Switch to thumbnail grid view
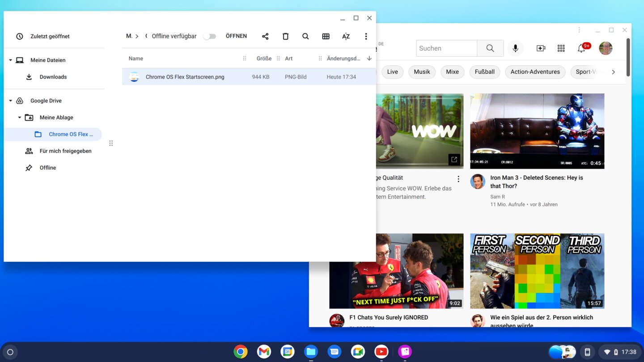Viewport: 644px width, 362px height. pyautogui.click(x=326, y=36)
